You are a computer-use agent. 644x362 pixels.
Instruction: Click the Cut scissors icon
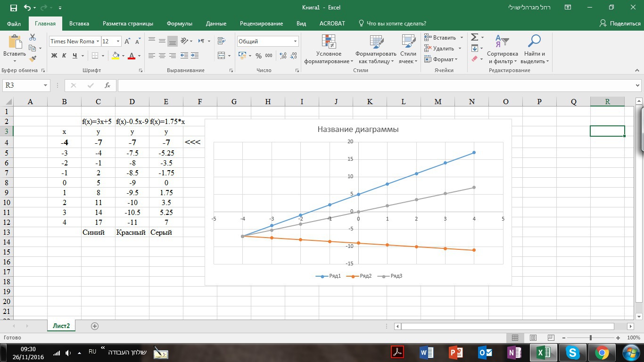33,37
